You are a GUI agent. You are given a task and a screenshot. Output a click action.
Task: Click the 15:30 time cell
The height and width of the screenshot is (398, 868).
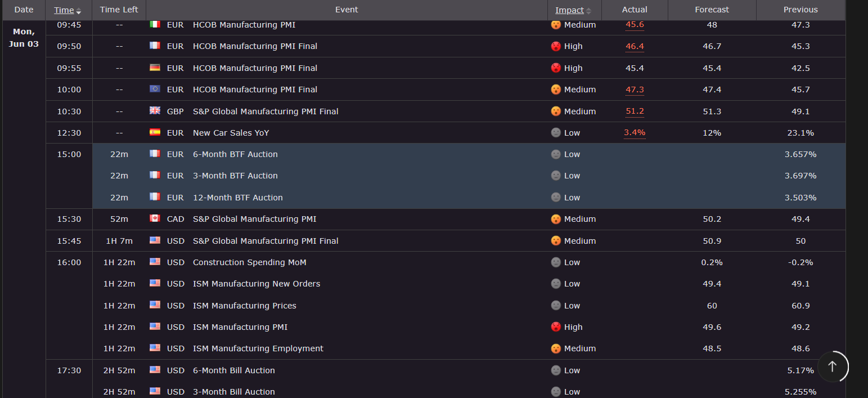69,219
